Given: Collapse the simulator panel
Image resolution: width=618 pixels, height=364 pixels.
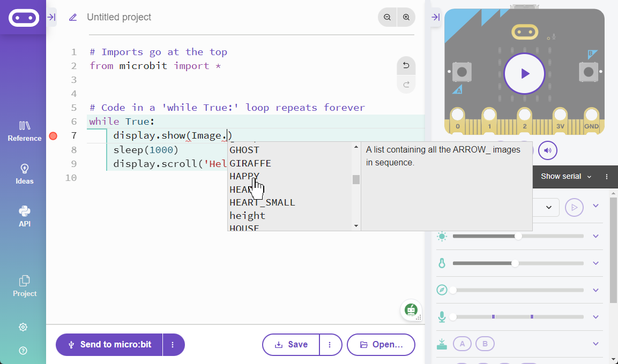Looking at the screenshot, I should tap(436, 17).
